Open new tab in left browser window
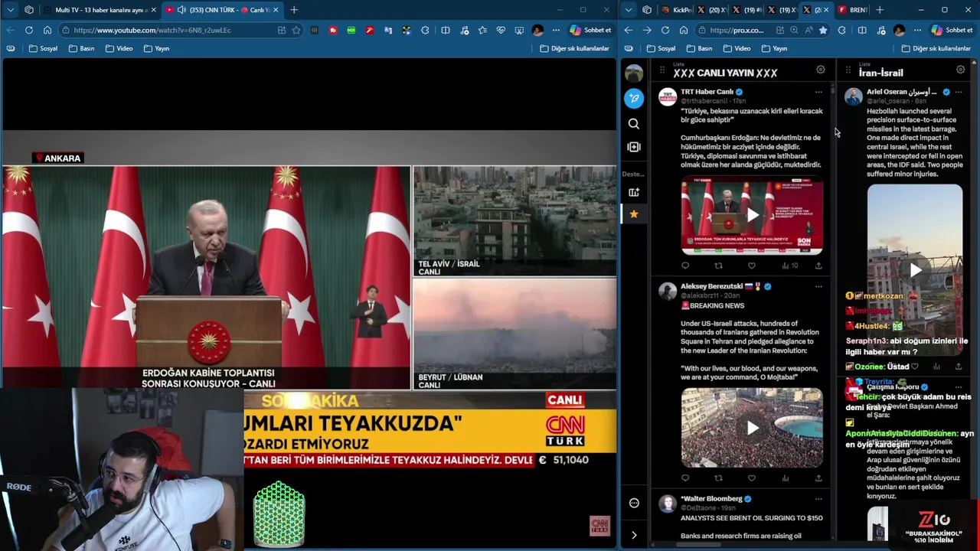 tap(294, 10)
